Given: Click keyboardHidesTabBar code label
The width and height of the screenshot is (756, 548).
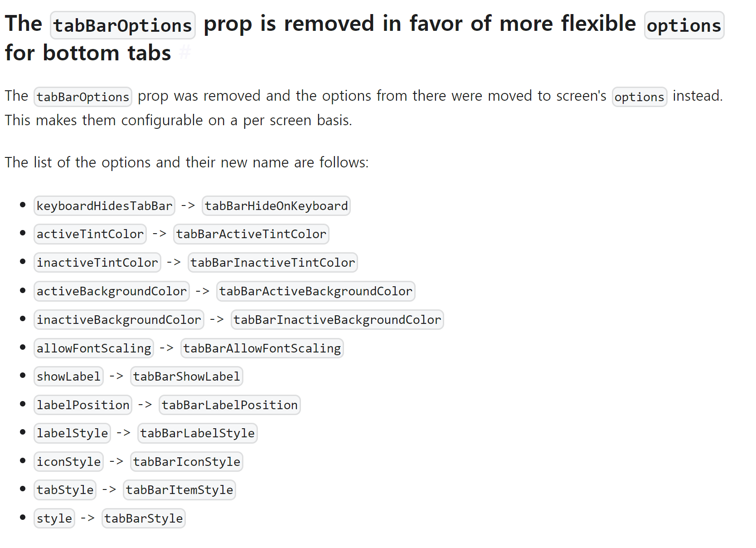Looking at the screenshot, I should click(105, 206).
